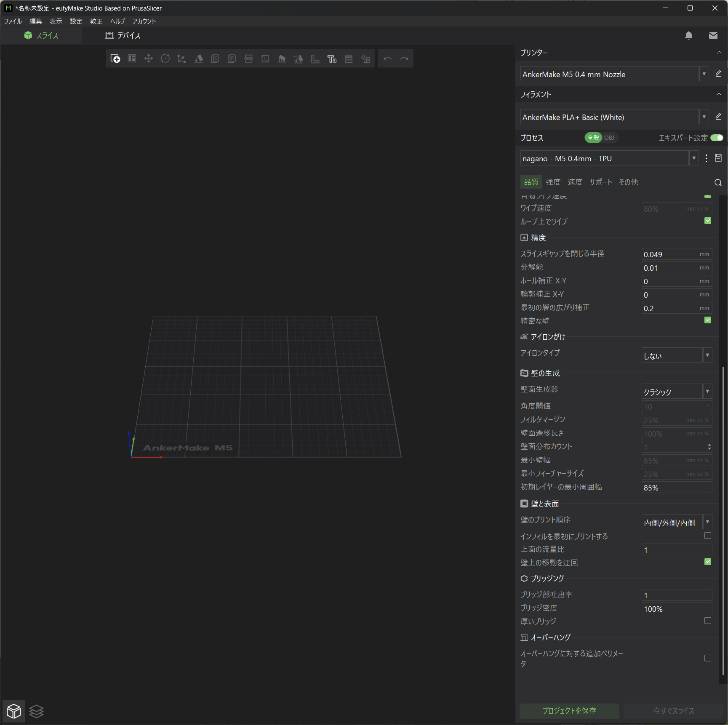The width and height of the screenshot is (728, 725).
Task: Open the アイロンタイプ dropdown
Action: tap(676, 355)
